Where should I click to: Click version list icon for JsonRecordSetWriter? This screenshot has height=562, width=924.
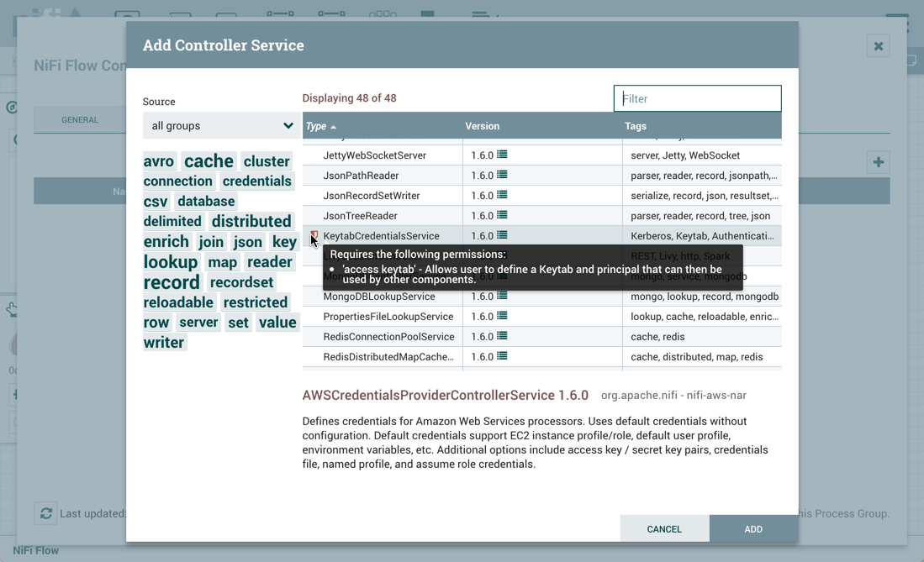pos(502,195)
